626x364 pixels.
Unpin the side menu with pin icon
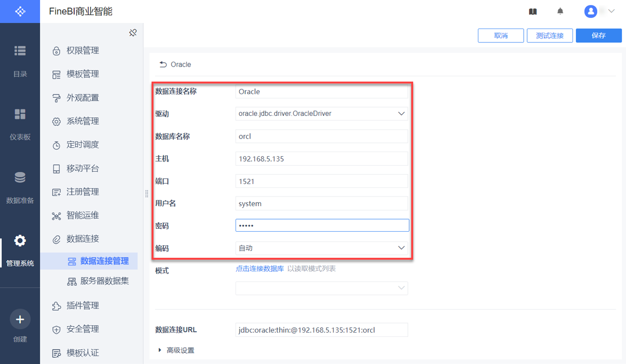point(133,32)
